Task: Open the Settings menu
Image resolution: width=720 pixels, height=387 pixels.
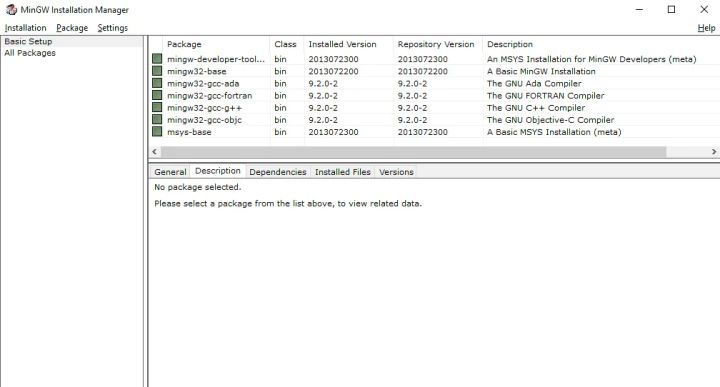Action: [112, 28]
